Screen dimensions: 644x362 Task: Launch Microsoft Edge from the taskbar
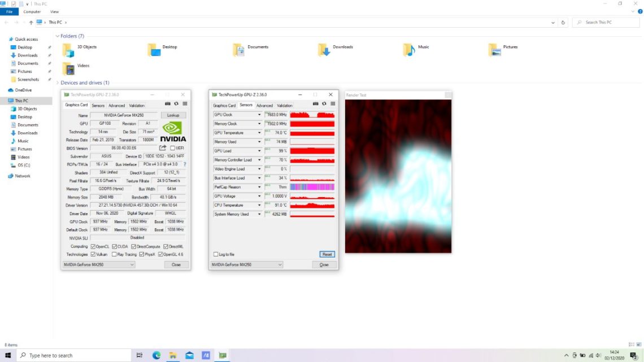156,355
